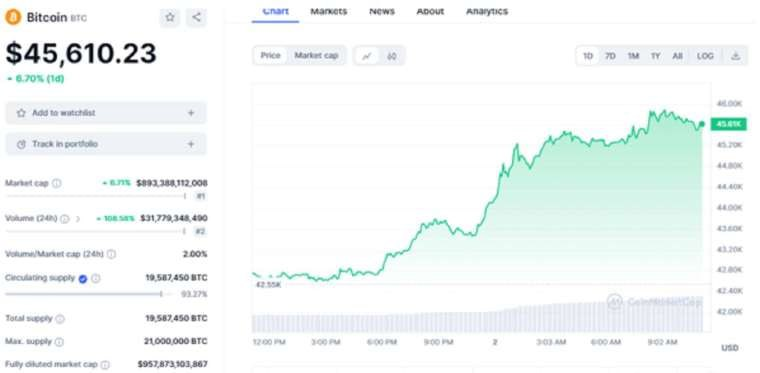
Task: Click the 12:00 PM axis label
Action: coord(269,342)
